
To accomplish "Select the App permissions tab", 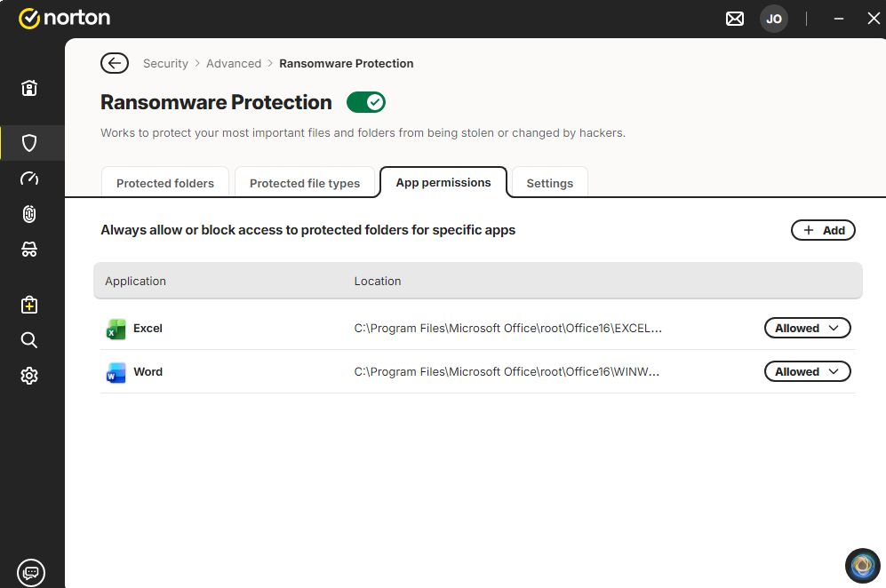I will coord(443,182).
